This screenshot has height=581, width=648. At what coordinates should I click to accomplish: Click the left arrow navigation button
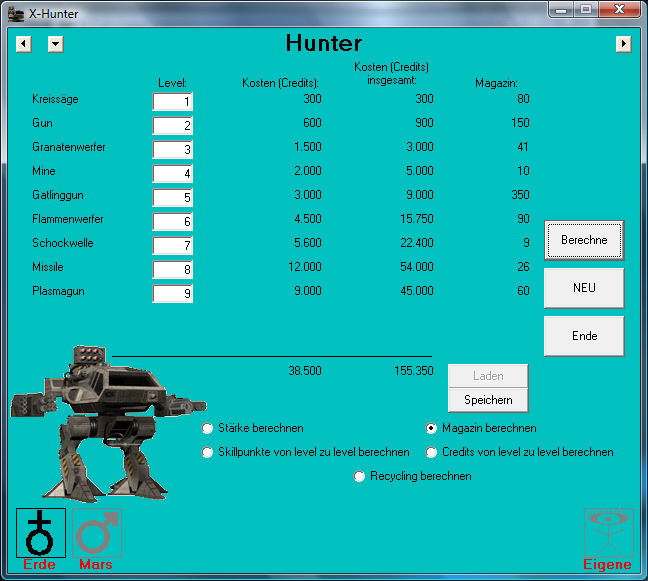(24, 44)
